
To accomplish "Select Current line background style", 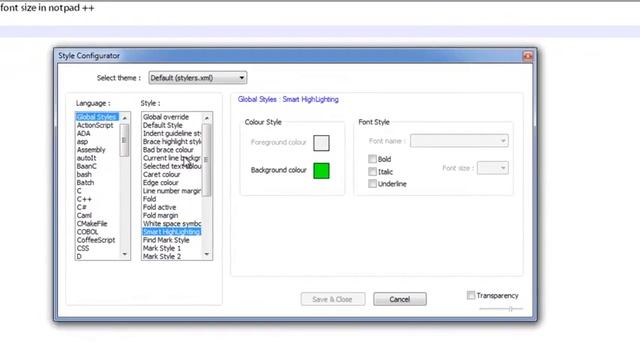I will (172, 158).
